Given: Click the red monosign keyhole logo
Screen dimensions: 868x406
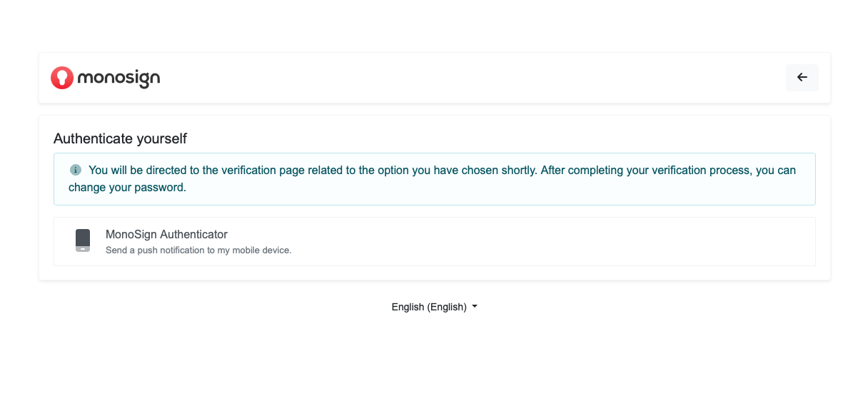Looking at the screenshot, I should point(62,78).
